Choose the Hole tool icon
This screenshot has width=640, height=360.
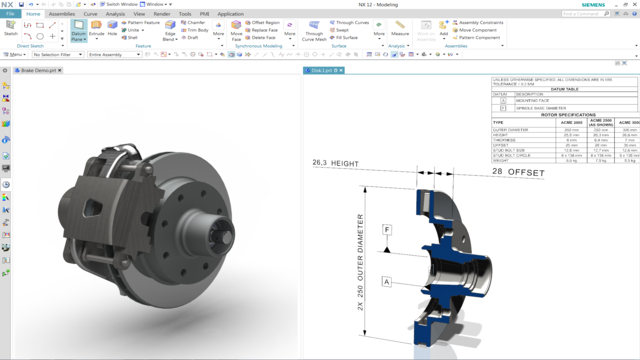pyautogui.click(x=112, y=25)
